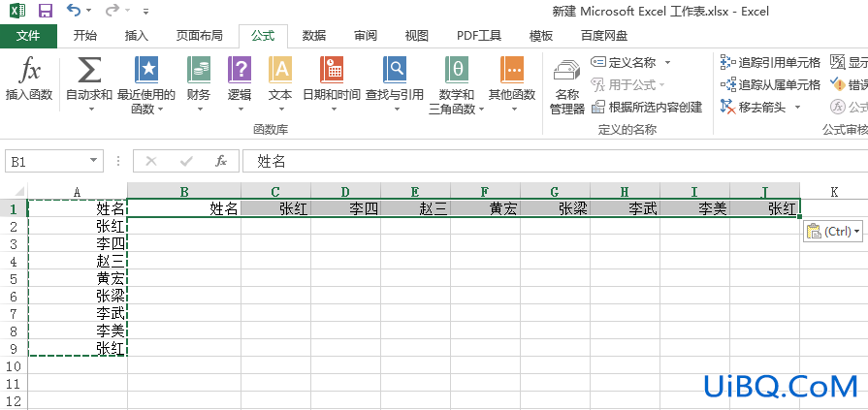Open Math & Trig (数学和三角函数) icon
868x410 pixels.
(x=457, y=70)
